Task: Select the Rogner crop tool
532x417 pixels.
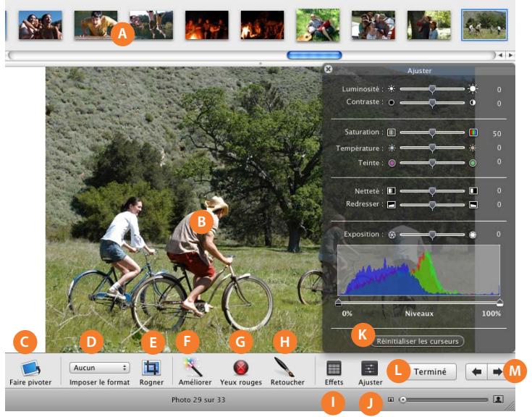Action: (x=151, y=368)
